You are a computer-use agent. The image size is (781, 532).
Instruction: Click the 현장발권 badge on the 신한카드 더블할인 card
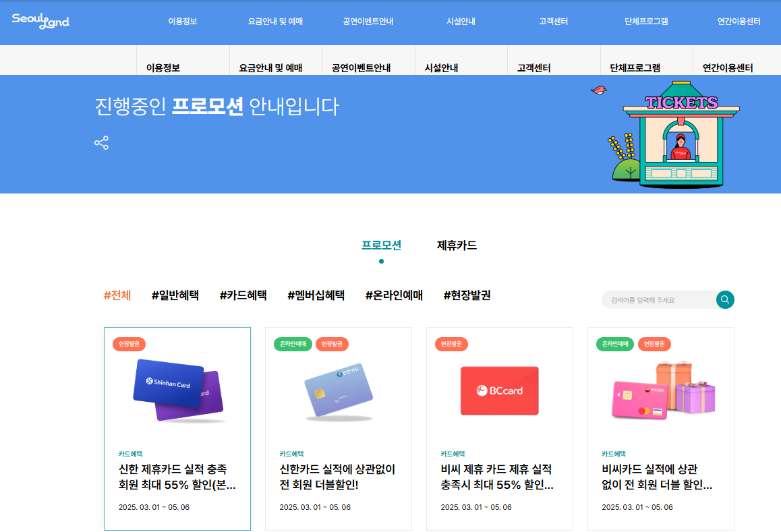coord(332,344)
